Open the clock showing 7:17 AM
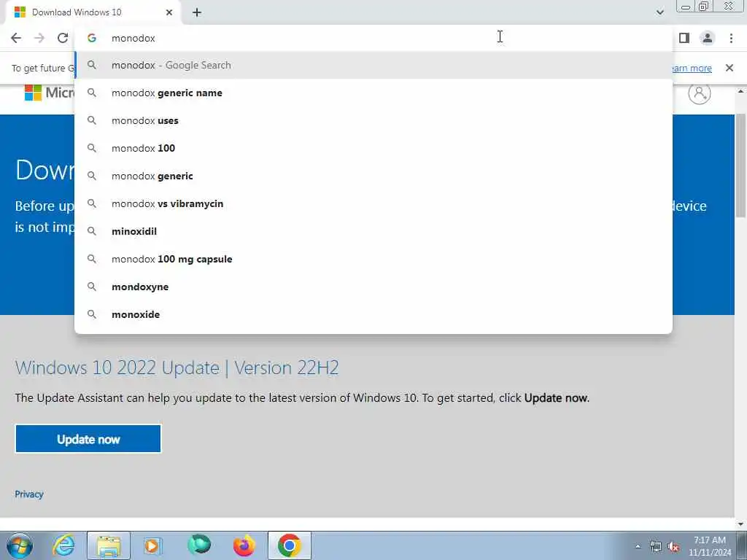The height and width of the screenshot is (560, 747). (x=710, y=546)
